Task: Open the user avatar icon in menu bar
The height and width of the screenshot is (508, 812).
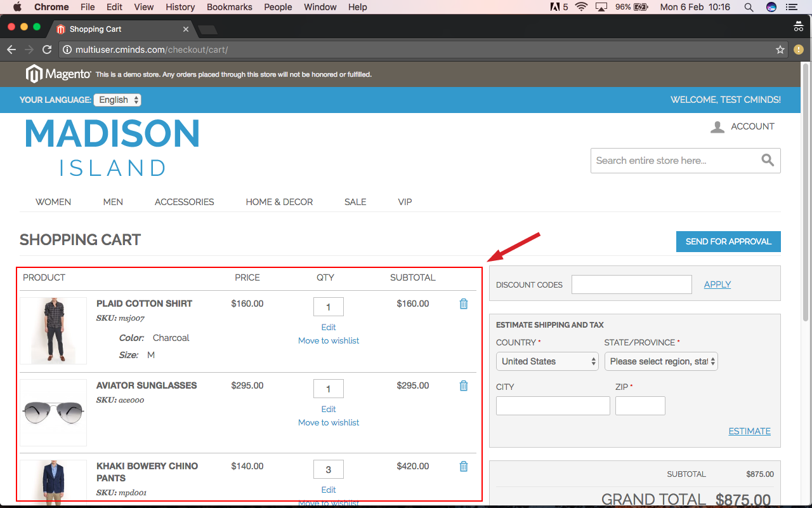Action: [771, 7]
